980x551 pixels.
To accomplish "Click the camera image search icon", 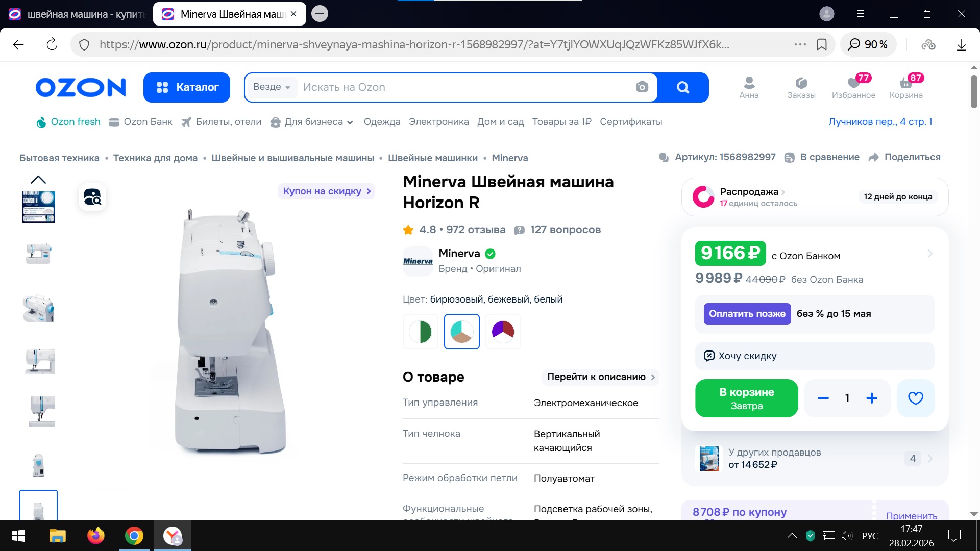I will [x=642, y=87].
